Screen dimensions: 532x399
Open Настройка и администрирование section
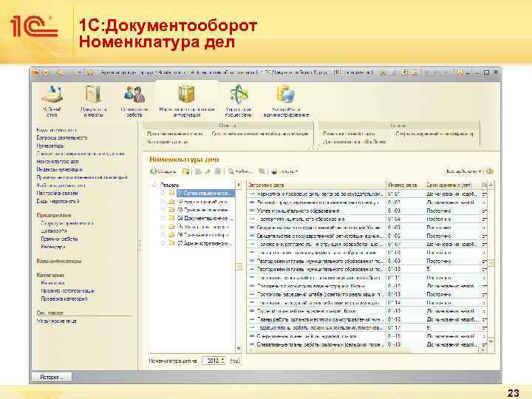(286, 100)
